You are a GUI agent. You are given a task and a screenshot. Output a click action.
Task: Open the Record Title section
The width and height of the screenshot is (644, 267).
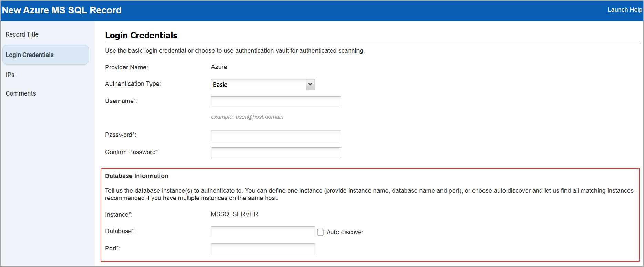click(x=22, y=34)
